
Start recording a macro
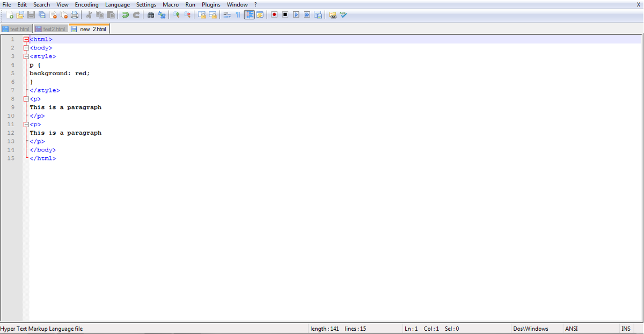(x=274, y=14)
